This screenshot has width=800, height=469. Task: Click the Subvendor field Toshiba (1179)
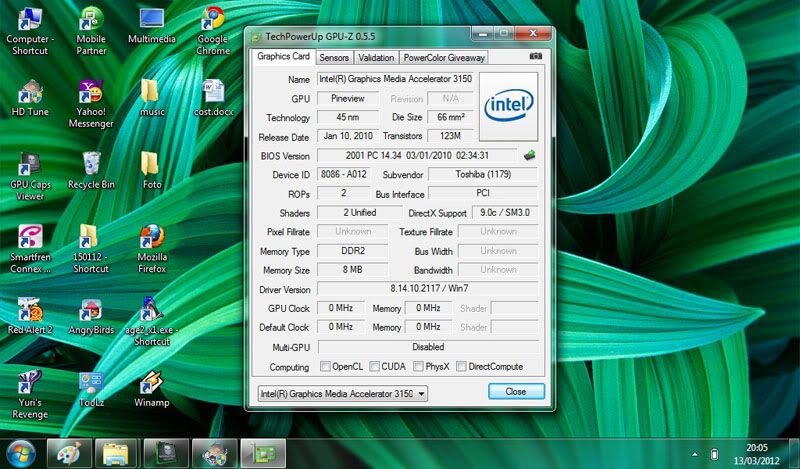(x=483, y=175)
